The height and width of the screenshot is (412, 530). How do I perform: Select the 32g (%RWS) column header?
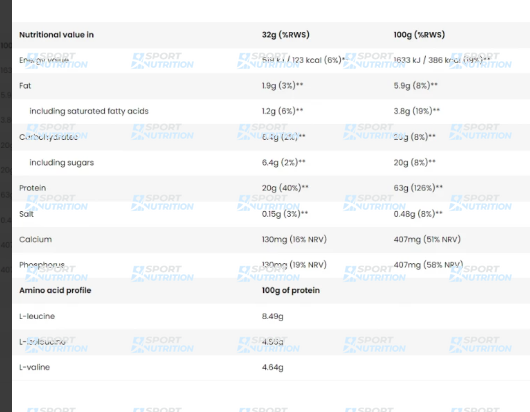(286, 35)
